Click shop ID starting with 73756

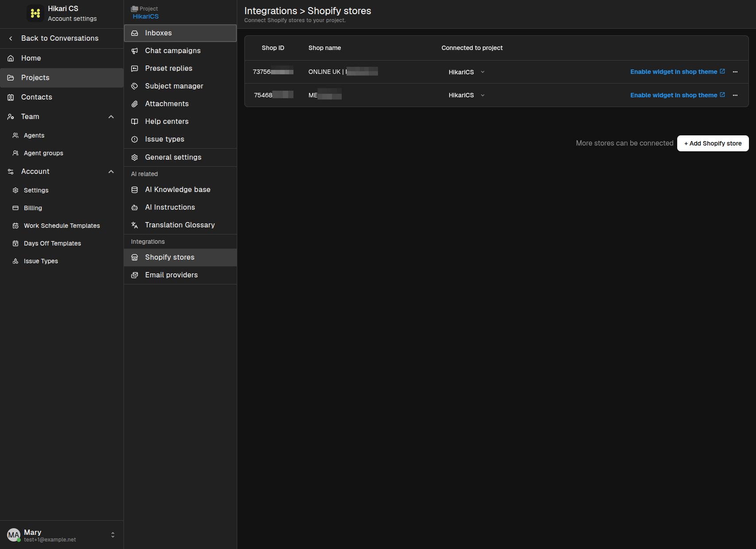273,72
